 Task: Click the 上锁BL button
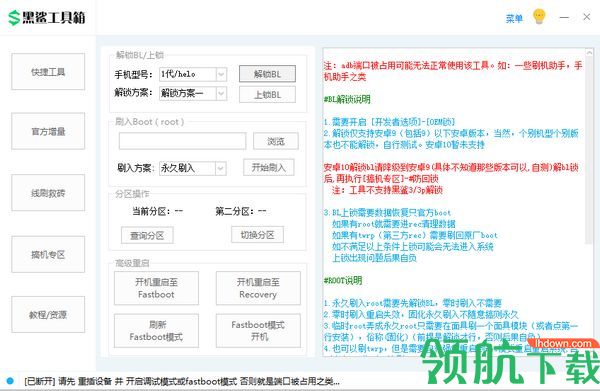point(267,94)
